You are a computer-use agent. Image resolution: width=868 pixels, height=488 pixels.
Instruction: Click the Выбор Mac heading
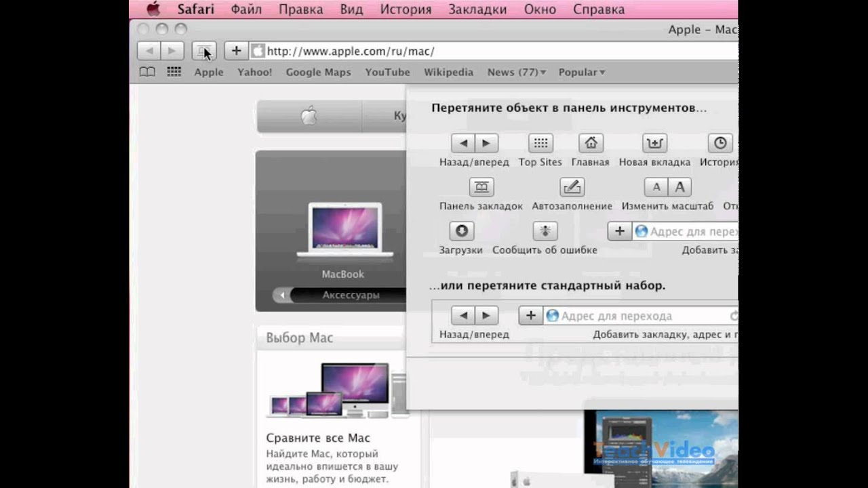click(x=300, y=338)
